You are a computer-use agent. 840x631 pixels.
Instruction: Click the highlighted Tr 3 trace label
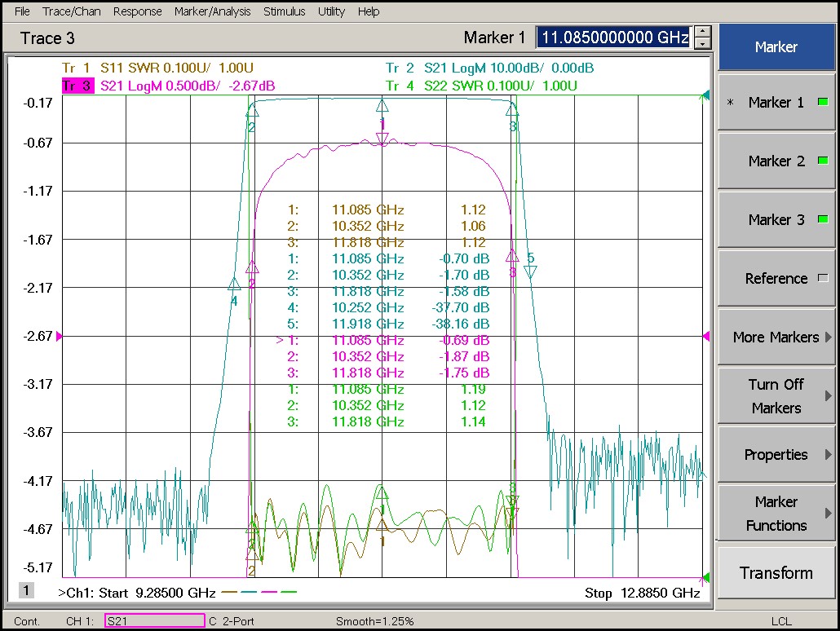click(78, 86)
